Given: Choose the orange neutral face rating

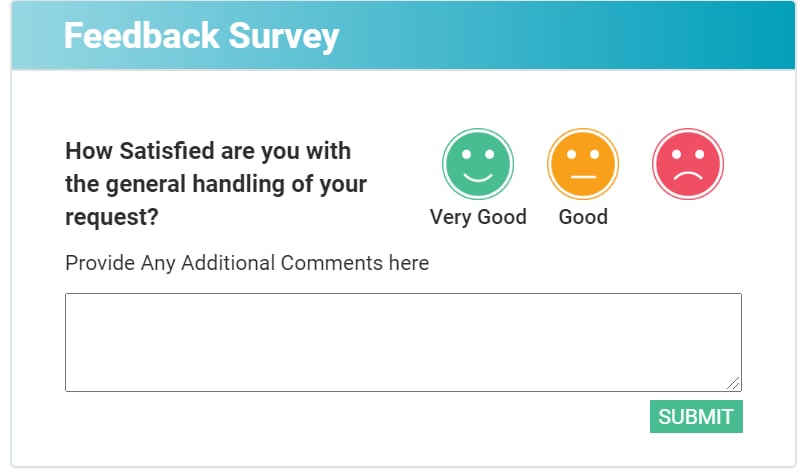Looking at the screenshot, I should tap(583, 164).
